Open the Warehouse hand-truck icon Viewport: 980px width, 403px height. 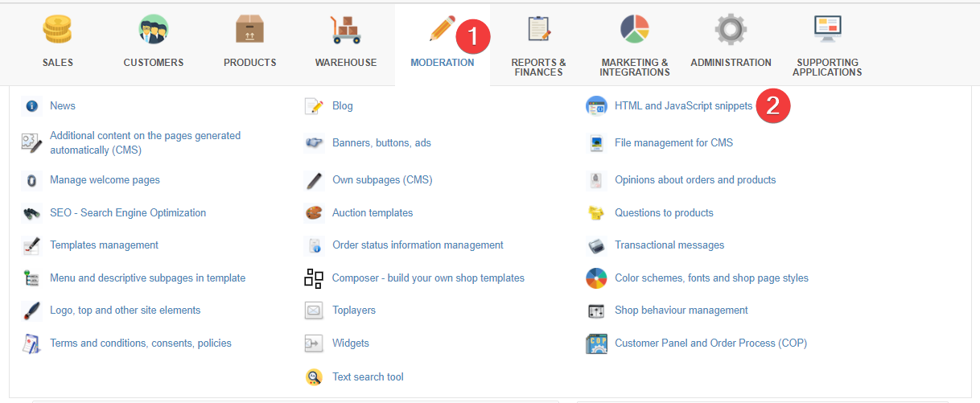346,29
